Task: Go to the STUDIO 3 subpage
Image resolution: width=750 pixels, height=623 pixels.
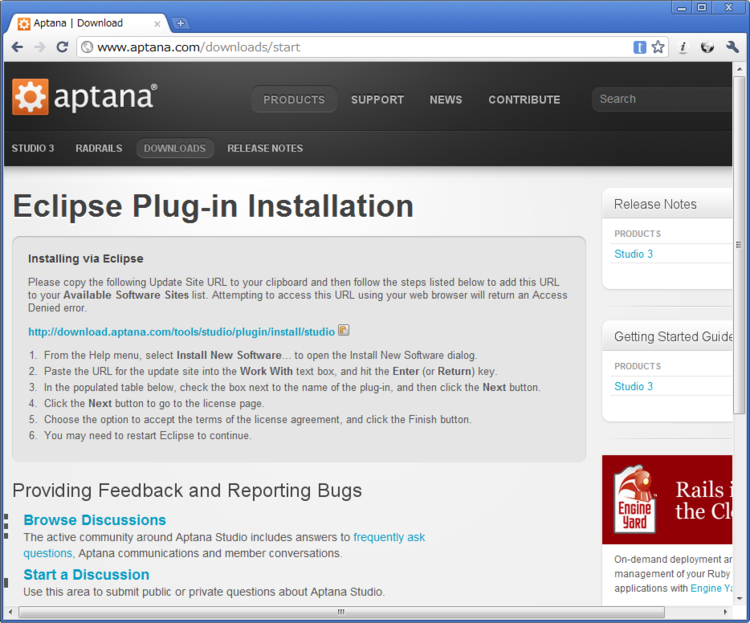Action: click(33, 148)
